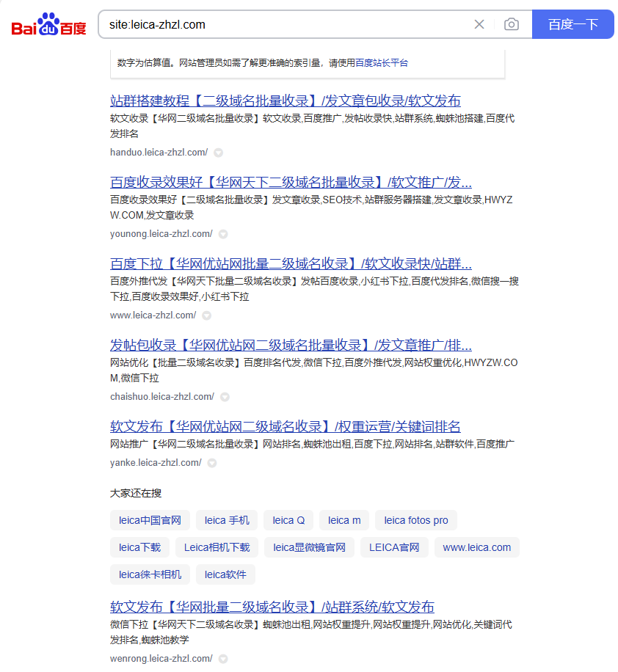
Task: Click snippet text starting 百度外推代发
Action: (314, 289)
